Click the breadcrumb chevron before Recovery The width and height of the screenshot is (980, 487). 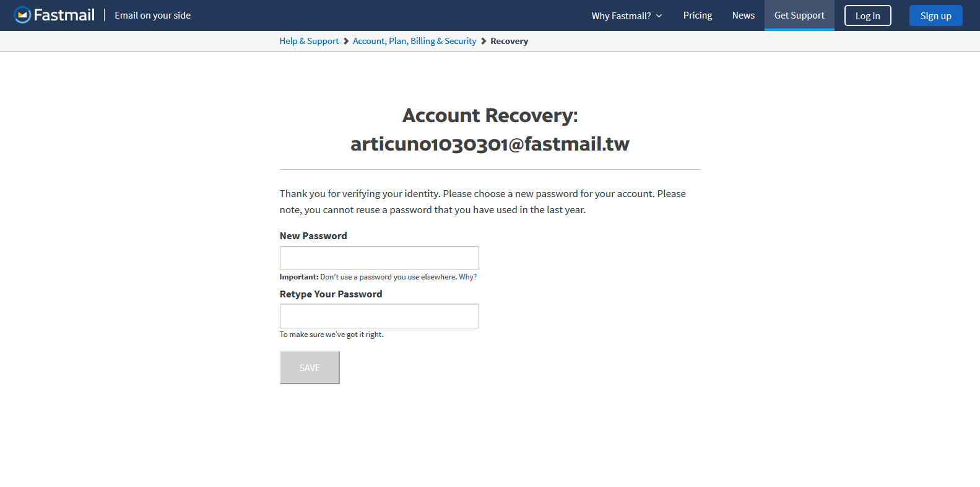(483, 41)
